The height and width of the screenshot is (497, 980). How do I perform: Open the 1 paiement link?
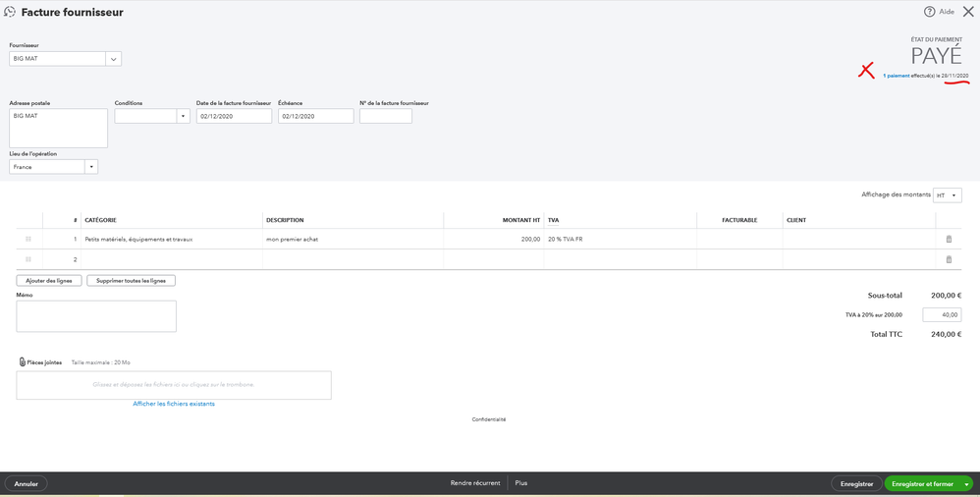tap(897, 76)
